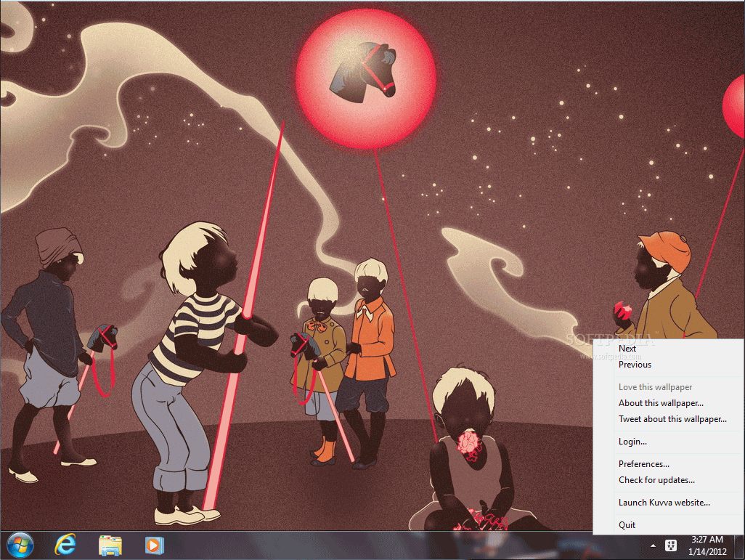Click the Show desktop button

(x=738, y=545)
